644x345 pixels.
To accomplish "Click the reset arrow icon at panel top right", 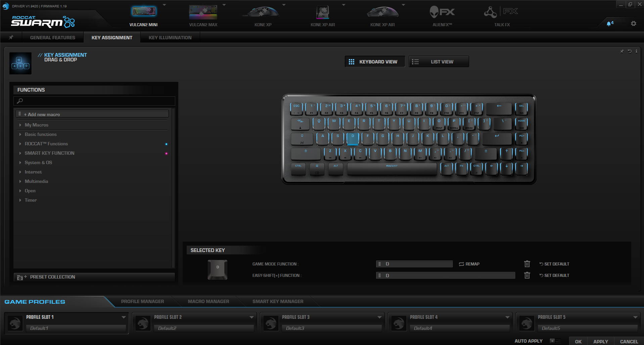I will [630, 51].
